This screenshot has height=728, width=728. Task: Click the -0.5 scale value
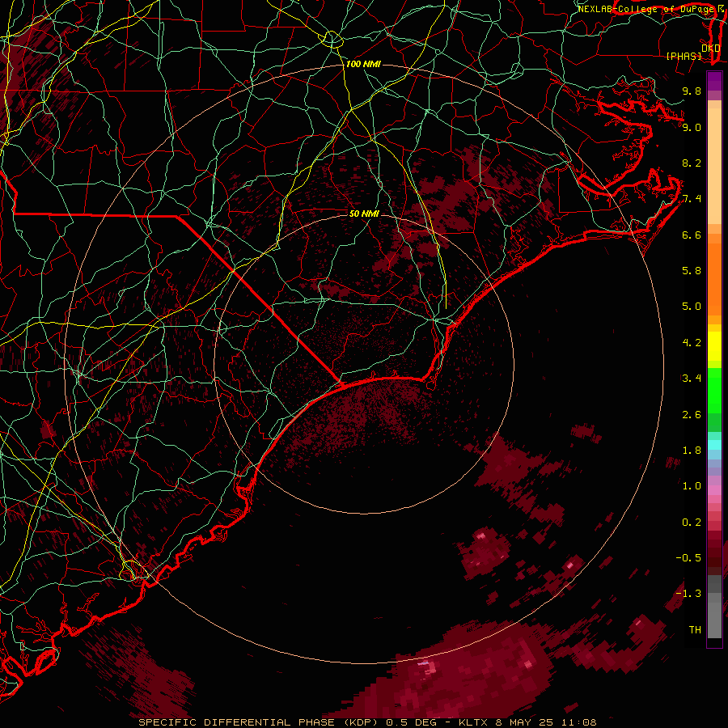pyautogui.click(x=688, y=558)
